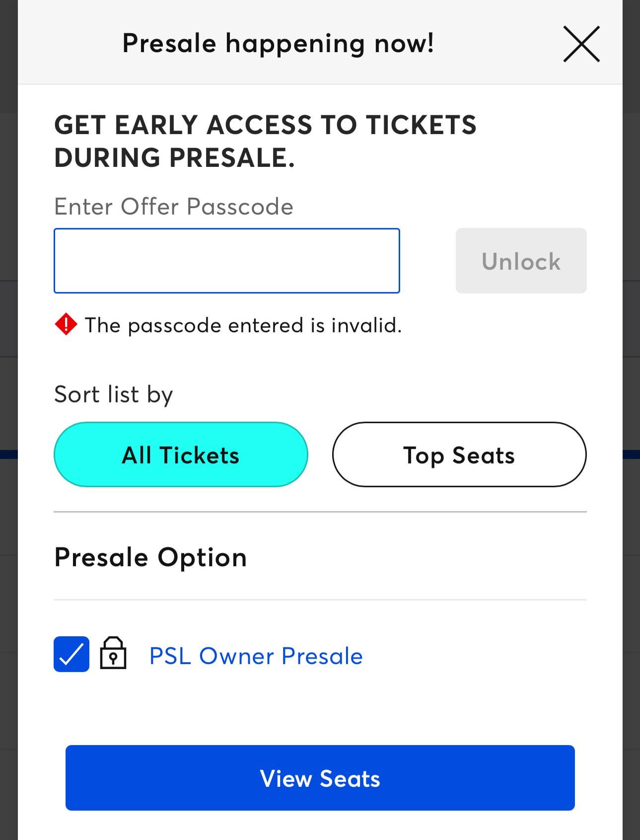
Task: Focus the Offer Passcode input field
Action: pyautogui.click(x=226, y=261)
